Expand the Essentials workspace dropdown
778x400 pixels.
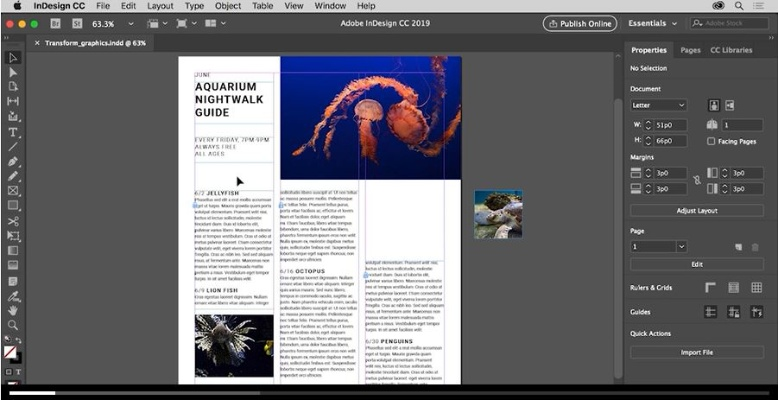(655, 23)
